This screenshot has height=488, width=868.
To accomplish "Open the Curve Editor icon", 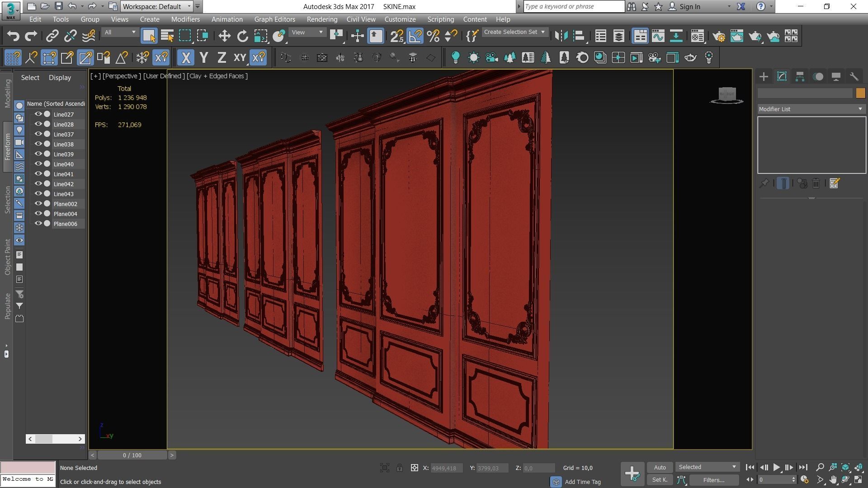I will [658, 36].
